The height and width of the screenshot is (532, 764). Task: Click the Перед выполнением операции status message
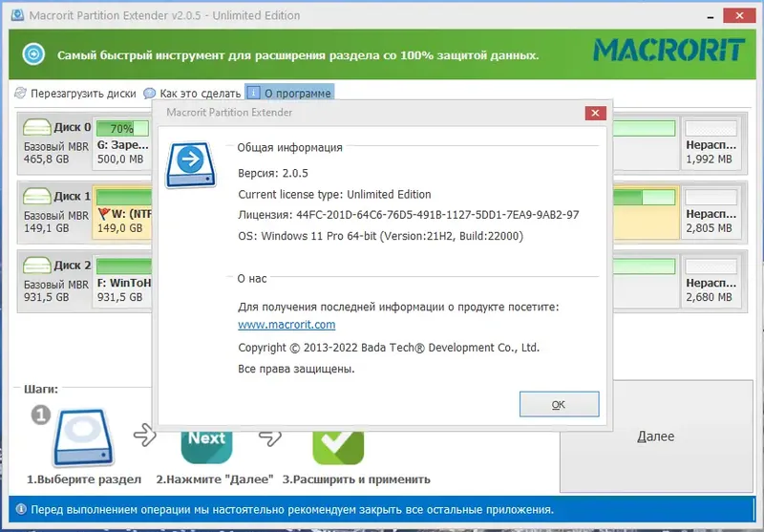click(x=292, y=510)
